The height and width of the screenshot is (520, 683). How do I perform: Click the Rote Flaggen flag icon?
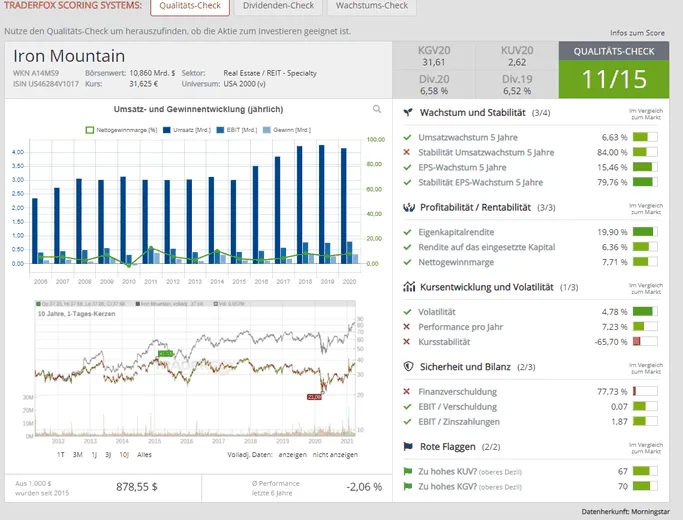[x=408, y=446]
